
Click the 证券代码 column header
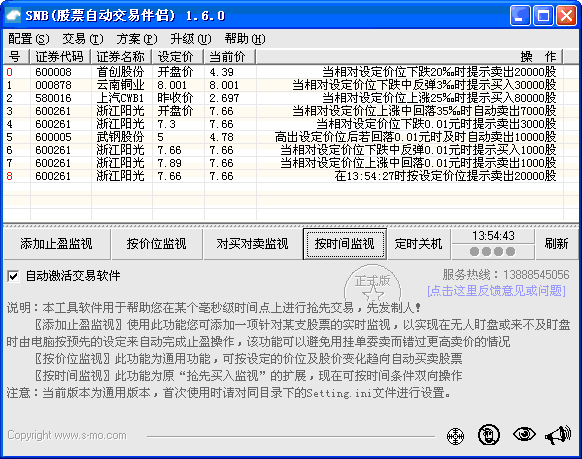pos(59,57)
